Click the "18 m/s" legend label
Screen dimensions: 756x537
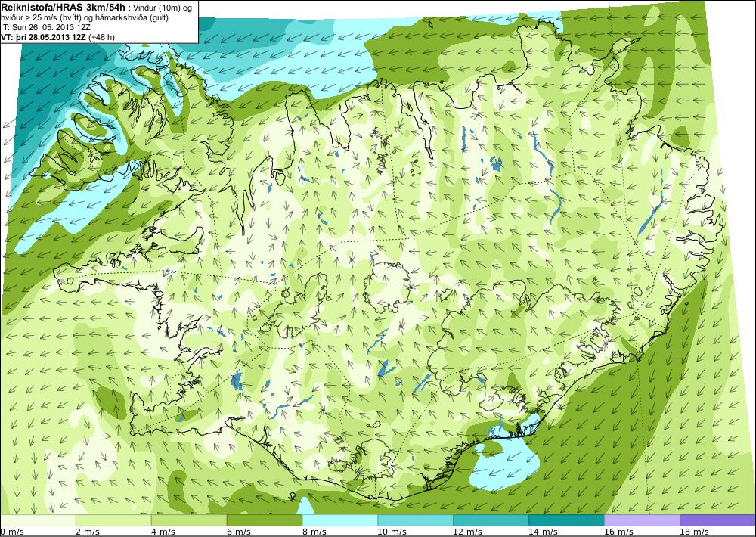coord(694,532)
